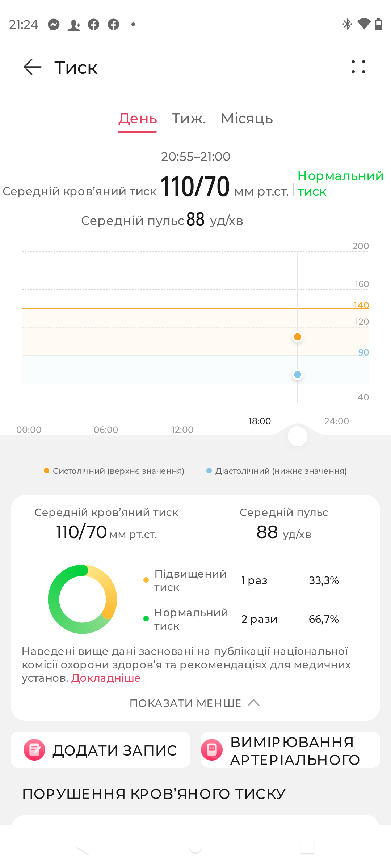
Task: Tap the blood pressure measurement device icon
Action: click(212, 750)
